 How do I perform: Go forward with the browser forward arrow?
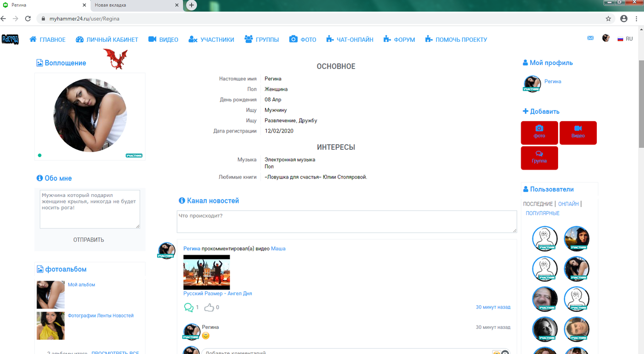16,18
